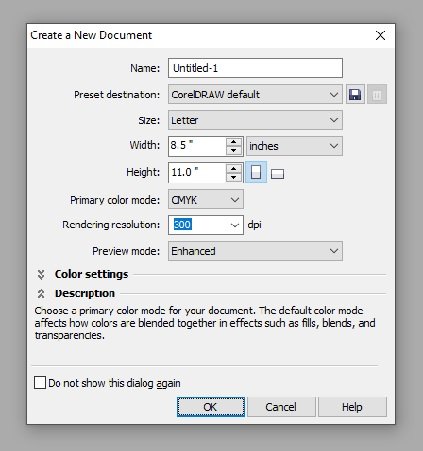This screenshot has height=451, width=423.
Task: Increase height with the up spinner arrow
Action: (x=234, y=168)
